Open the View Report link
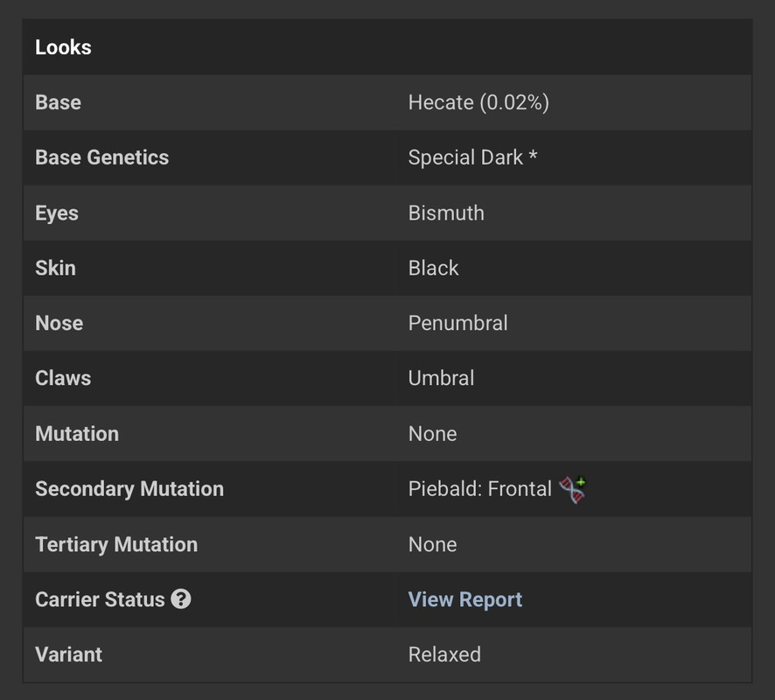Image resolution: width=775 pixels, height=700 pixels. [465, 599]
